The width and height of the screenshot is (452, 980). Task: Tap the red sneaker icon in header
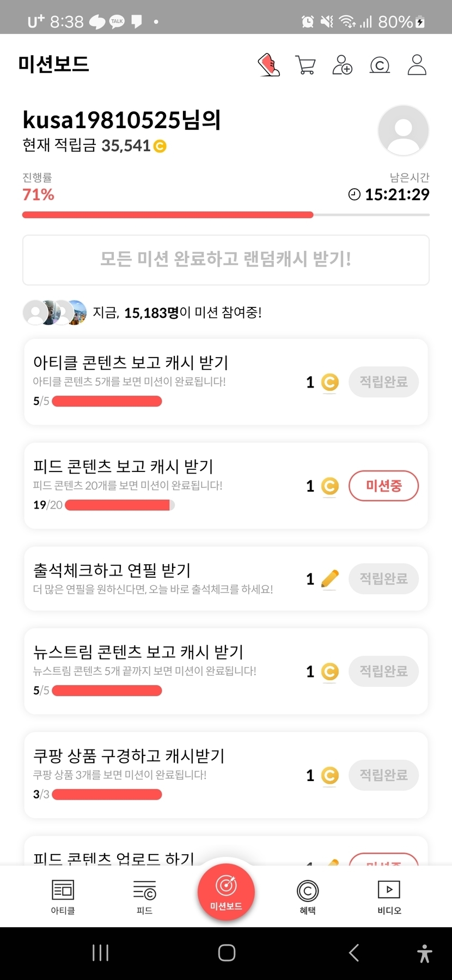268,65
